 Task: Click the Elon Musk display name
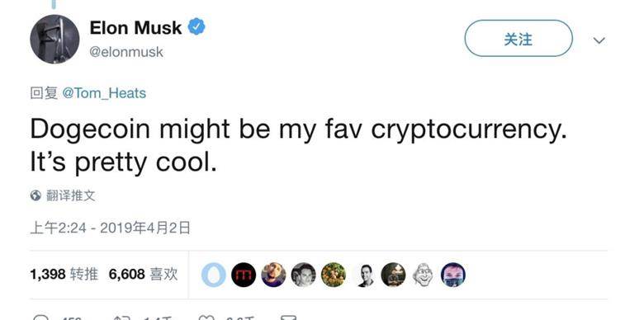[135, 28]
